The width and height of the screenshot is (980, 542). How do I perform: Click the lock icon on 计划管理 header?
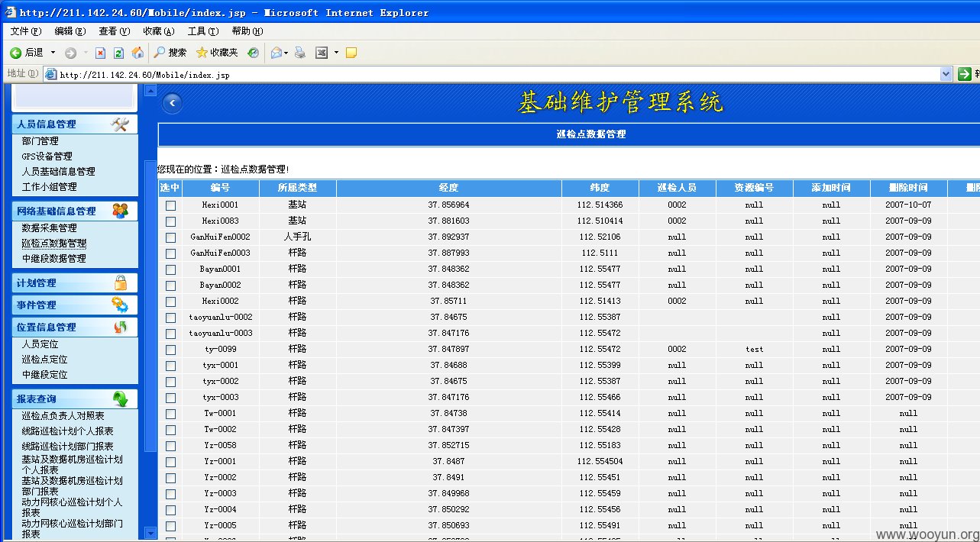(x=121, y=282)
